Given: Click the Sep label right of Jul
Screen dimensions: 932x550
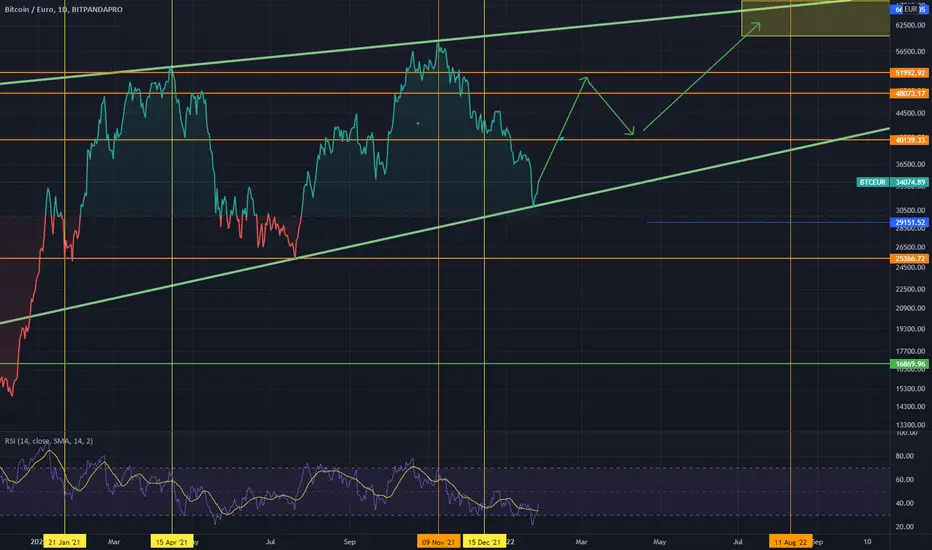Looking at the screenshot, I should (x=350, y=542).
